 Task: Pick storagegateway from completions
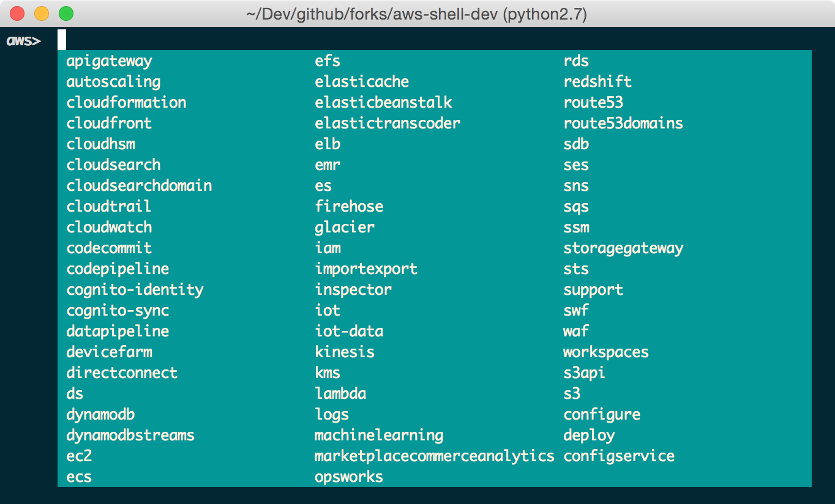[x=623, y=248]
